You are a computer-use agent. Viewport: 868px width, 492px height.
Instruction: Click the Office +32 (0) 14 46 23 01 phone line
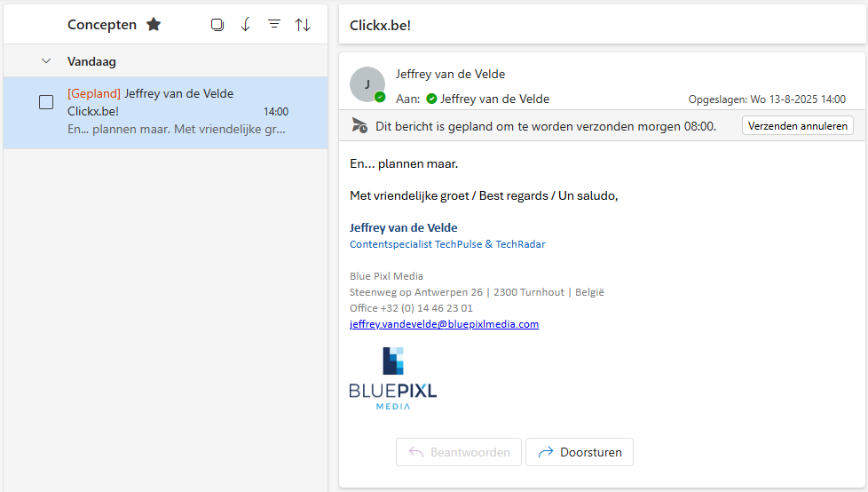click(411, 308)
